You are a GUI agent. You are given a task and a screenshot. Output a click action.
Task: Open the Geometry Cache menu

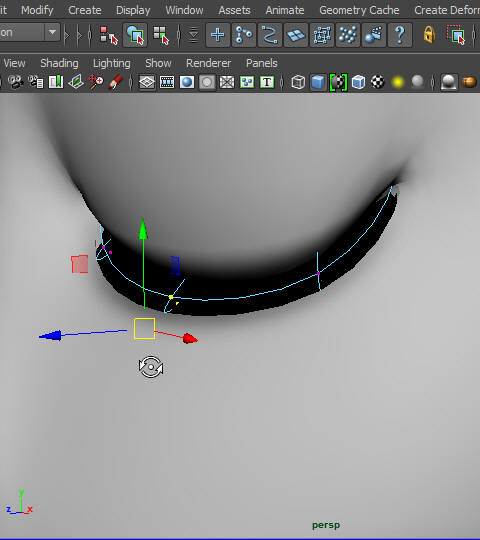359,10
